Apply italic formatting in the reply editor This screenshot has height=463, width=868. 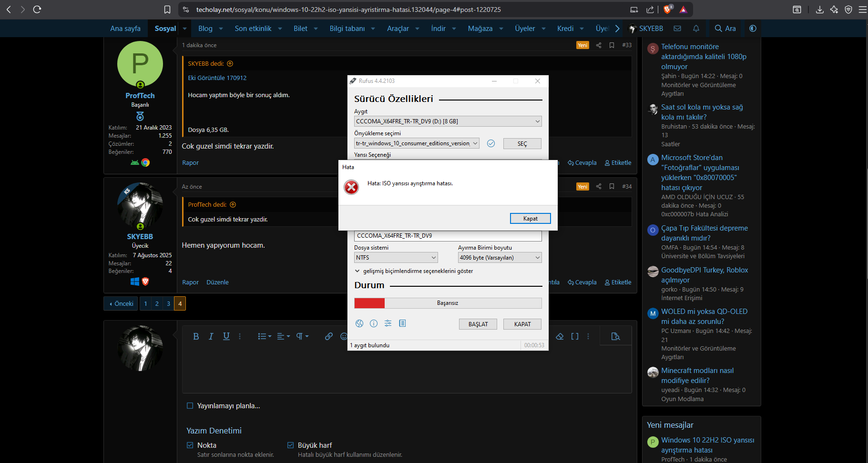[211, 336]
